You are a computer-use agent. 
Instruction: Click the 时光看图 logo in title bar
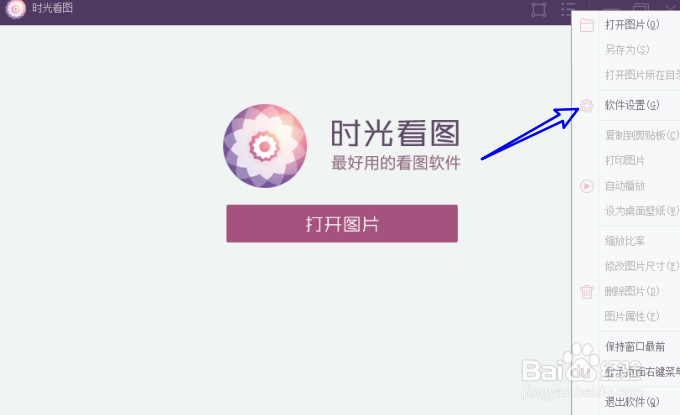tap(16, 9)
